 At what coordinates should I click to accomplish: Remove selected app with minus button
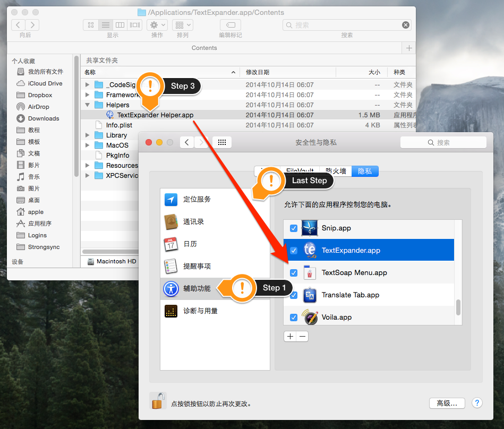pyautogui.click(x=303, y=337)
